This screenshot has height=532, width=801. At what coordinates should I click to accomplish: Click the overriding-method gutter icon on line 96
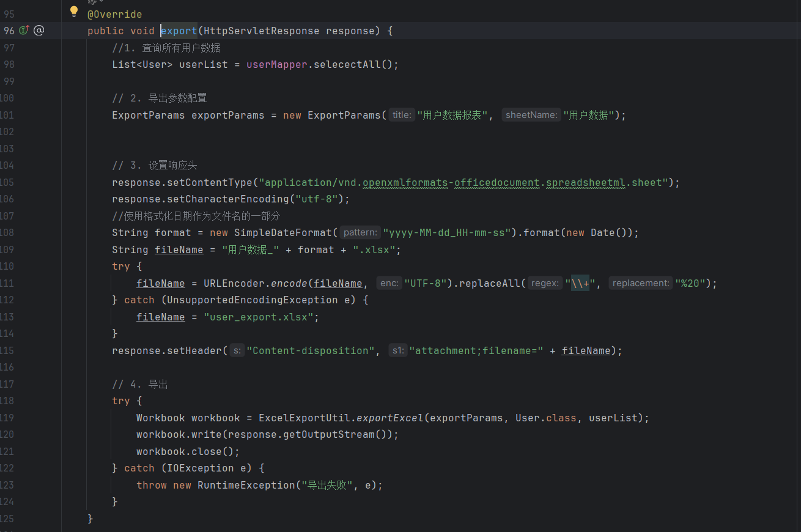click(x=23, y=30)
